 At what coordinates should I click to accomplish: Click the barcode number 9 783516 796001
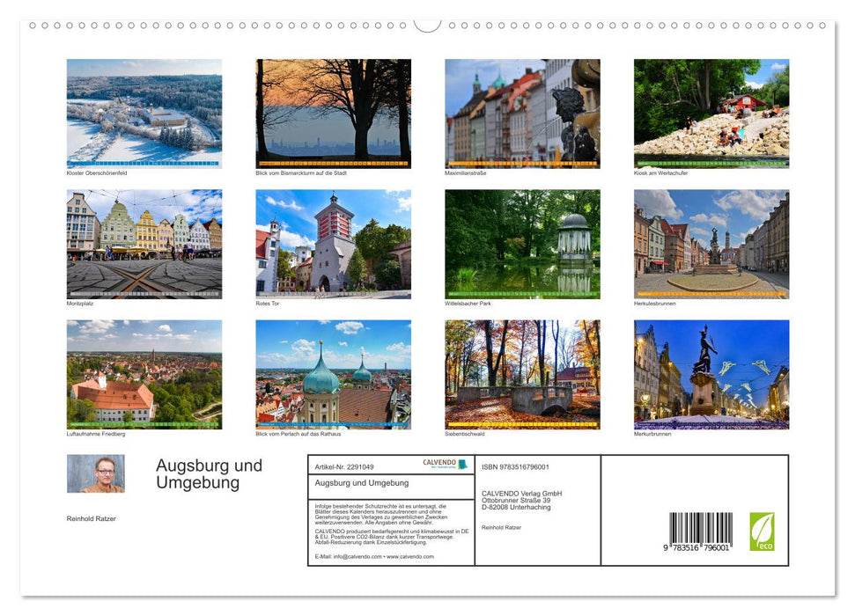tap(697, 548)
